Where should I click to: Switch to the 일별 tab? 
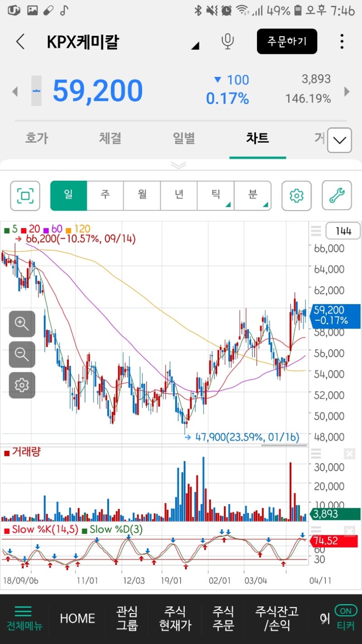(184, 138)
